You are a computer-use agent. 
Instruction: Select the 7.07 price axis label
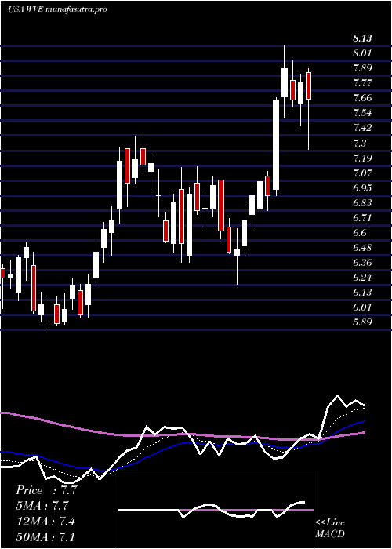pyautogui.click(x=362, y=173)
